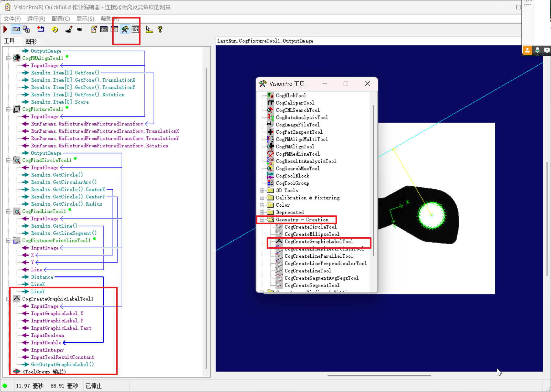Click the floating results window toolbar icon
Image resolution: width=551 pixels, height=392 pixels.
[26, 29]
